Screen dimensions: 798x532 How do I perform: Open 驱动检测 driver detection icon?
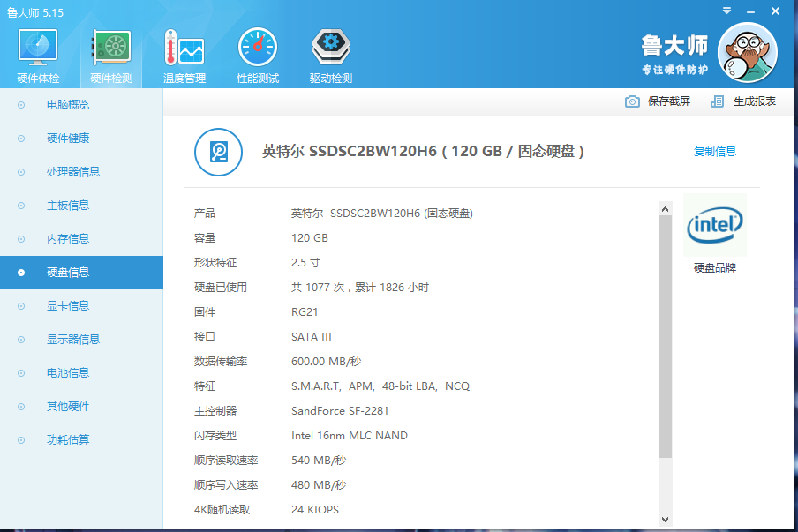331,48
